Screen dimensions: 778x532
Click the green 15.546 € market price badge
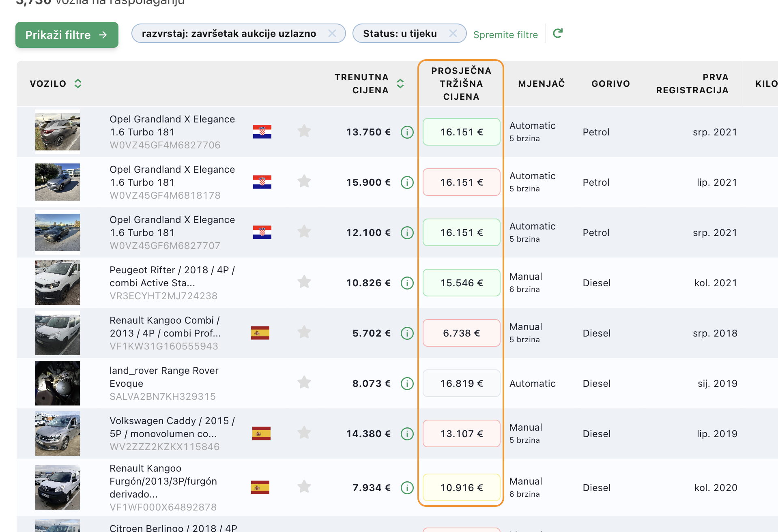pos(461,283)
